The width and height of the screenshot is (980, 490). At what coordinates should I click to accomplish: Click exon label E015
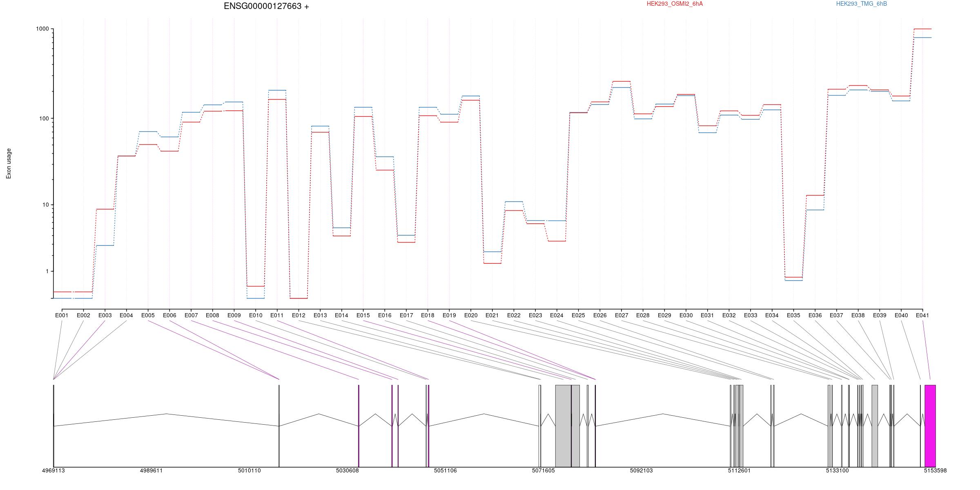363,315
